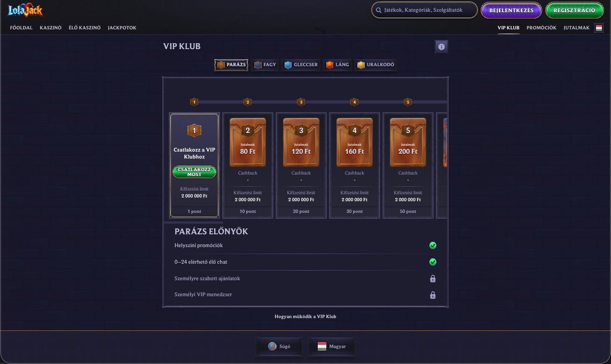The image size is (611, 364).
Task: Click the search magnifier icon
Action: click(378, 10)
